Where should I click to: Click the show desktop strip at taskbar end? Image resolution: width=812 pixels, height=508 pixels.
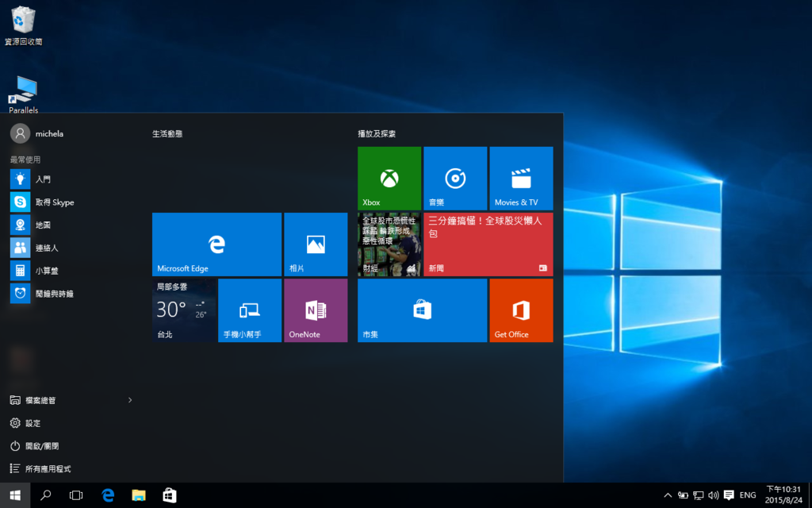click(x=810, y=495)
